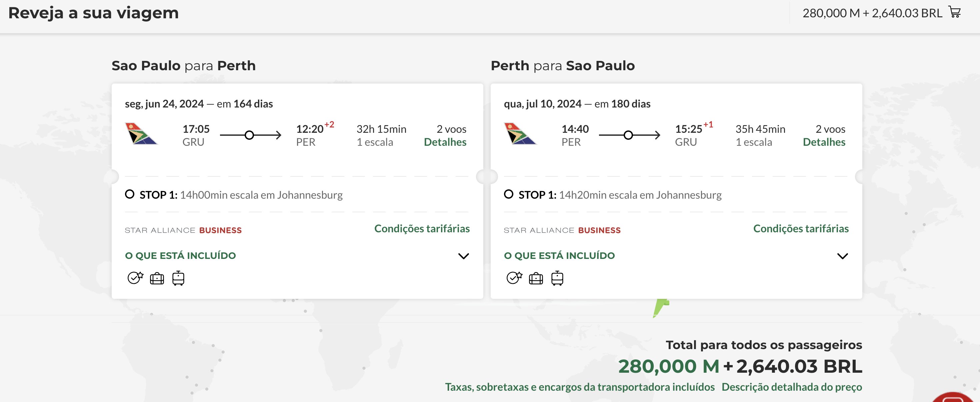The width and height of the screenshot is (980, 402).
Task: Click South African Airways logo on return flight
Action: [520, 134]
